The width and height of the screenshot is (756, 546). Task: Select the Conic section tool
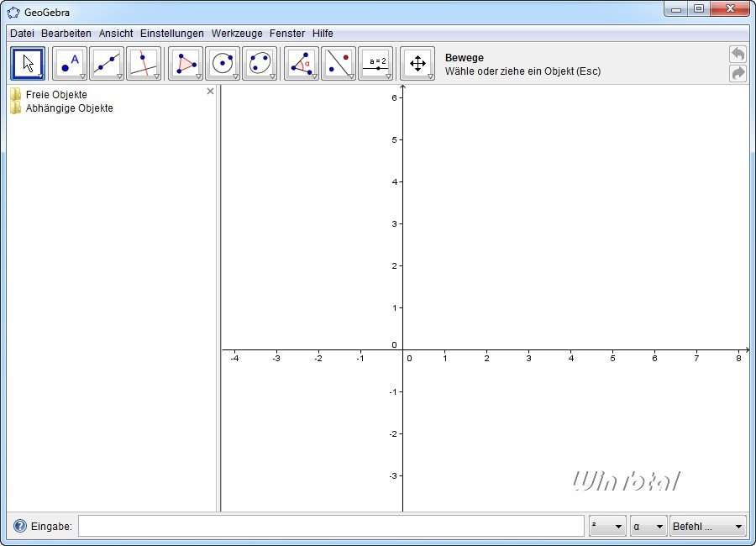coord(260,63)
